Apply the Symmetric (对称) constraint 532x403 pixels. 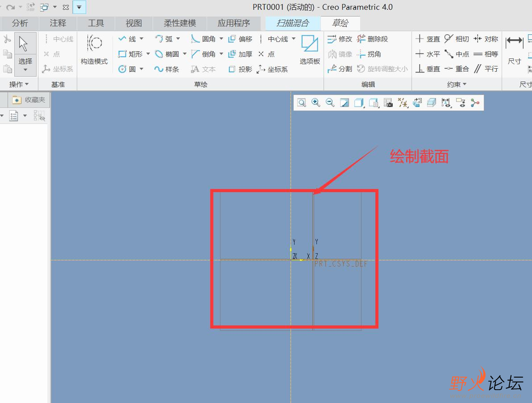click(x=486, y=39)
